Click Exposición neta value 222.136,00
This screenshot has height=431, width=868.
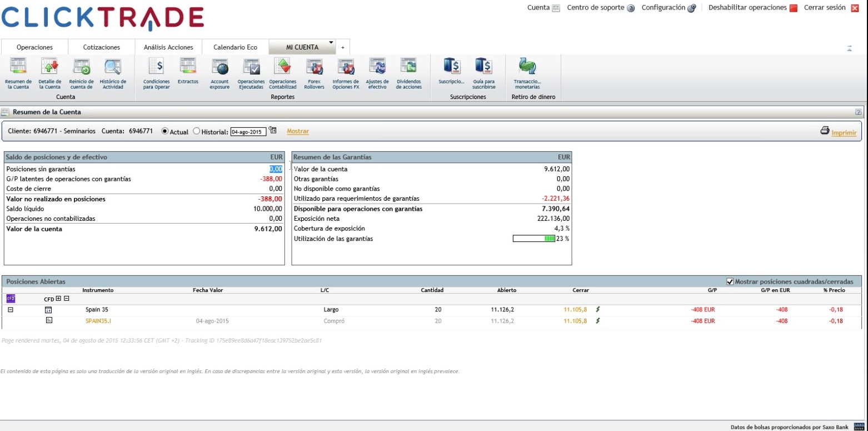[552, 219]
